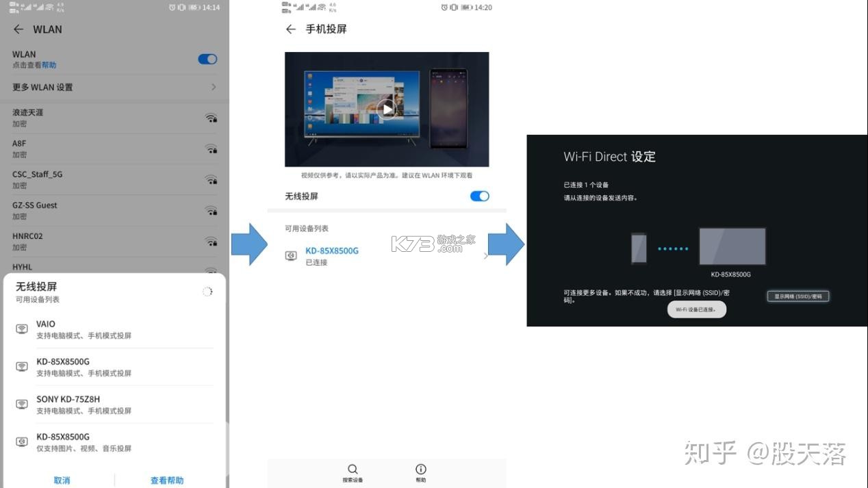Choose KD-85X8500G supporting only media projection
This screenshot has width=868, height=488.
click(114, 442)
